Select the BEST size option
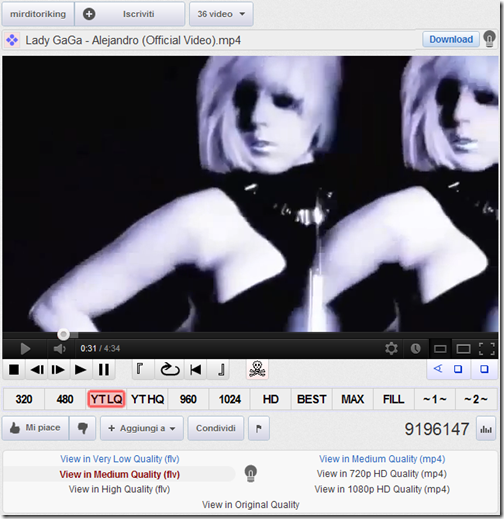 click(312, 399)
